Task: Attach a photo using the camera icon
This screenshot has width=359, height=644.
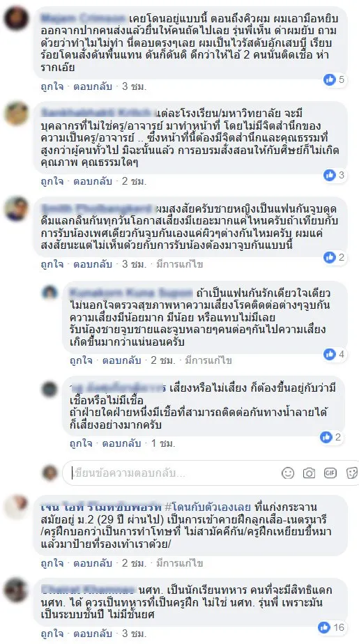Action: click(309, 473)
